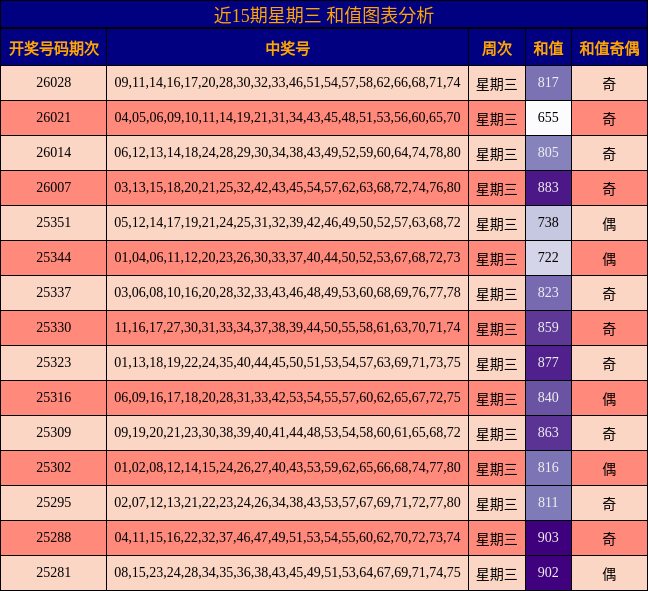Click 奇 parity cell in row 25309
The height and width of the screenshot is (591, 648).
pyautogui.click(x=609, y=434)
